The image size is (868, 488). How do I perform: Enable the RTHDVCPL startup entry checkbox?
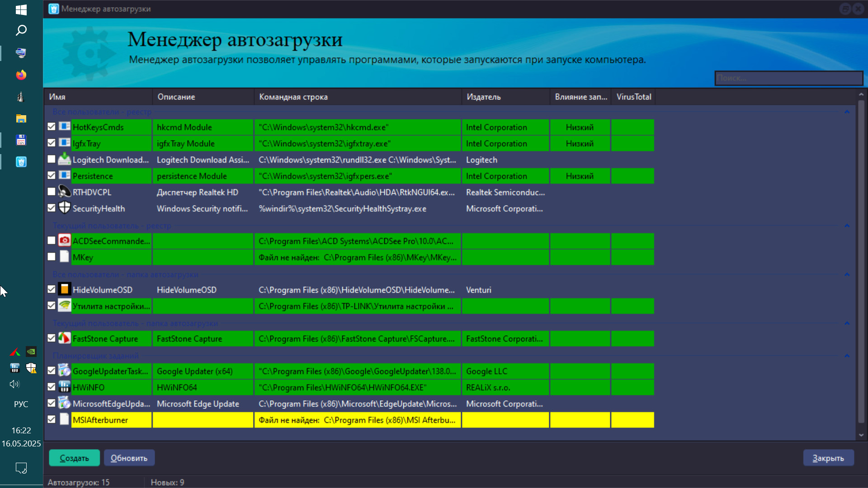(x=52, y=192)
